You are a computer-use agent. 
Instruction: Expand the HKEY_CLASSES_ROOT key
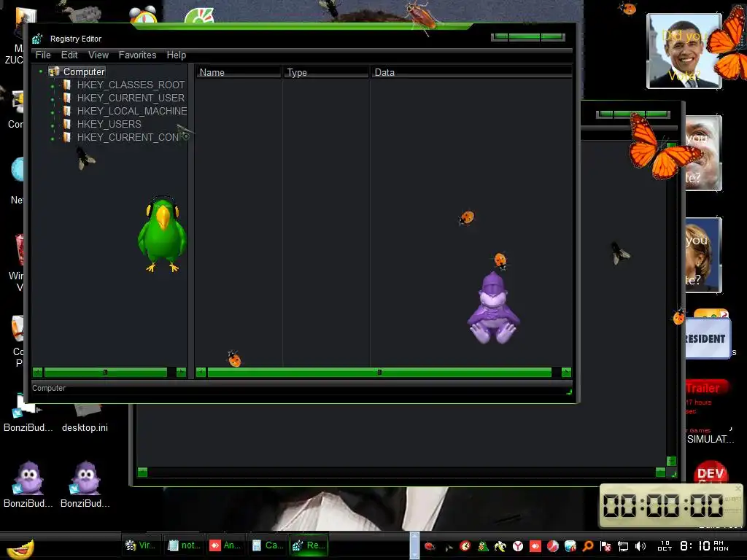click(x=53, y=86)
